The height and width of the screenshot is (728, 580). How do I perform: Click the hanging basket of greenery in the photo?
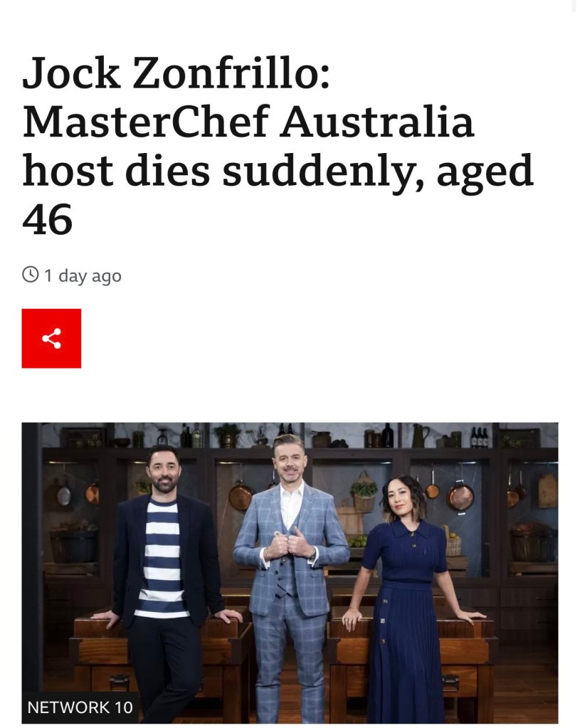[x=364, y=494]
